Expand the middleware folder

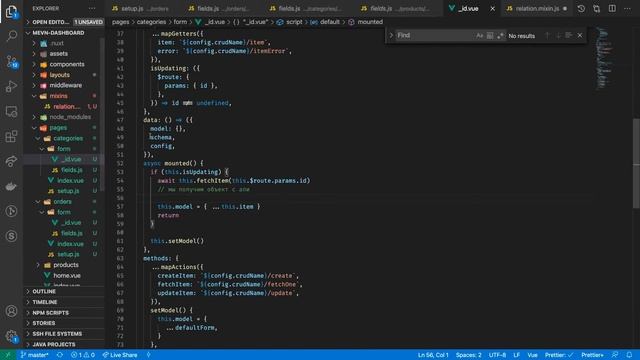coord(64,85)
